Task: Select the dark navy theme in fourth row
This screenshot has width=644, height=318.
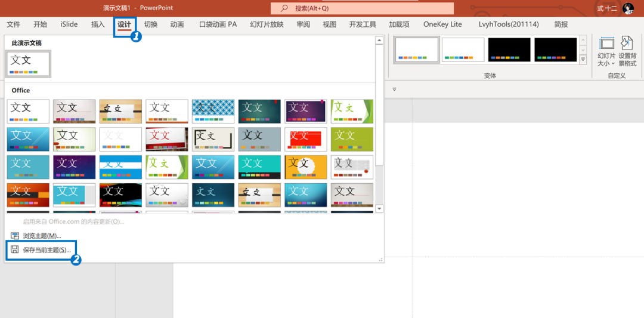Action: point(213,195)
